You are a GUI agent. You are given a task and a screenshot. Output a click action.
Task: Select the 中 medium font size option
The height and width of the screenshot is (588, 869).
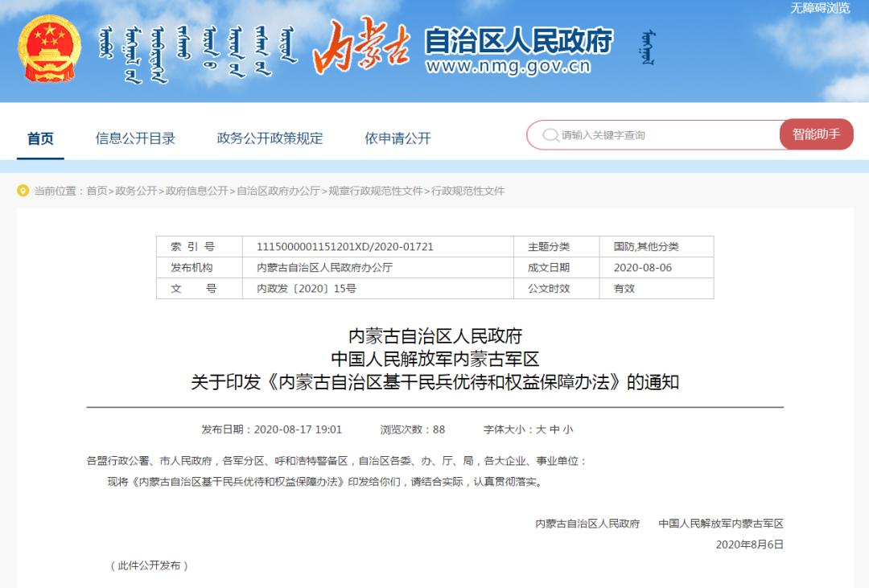(554, 429)
